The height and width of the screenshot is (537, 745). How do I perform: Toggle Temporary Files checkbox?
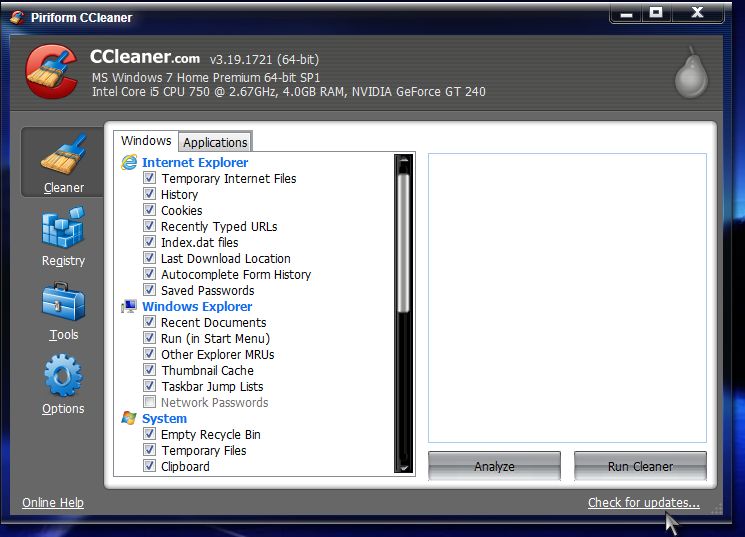coord(149,450)
